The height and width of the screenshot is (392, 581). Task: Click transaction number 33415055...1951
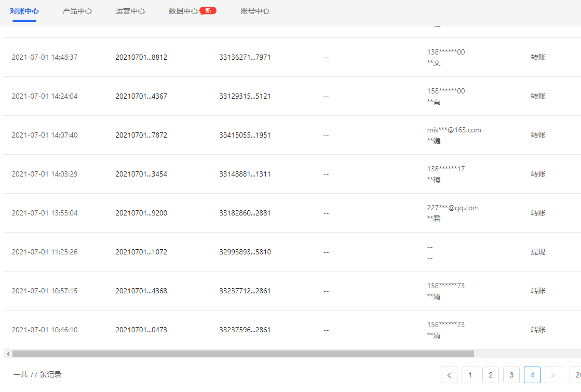point(245,135)
